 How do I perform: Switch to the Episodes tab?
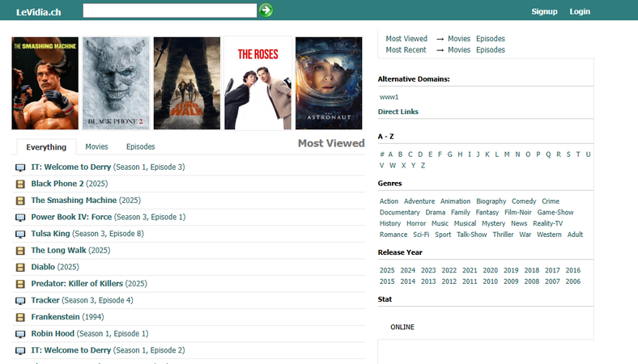pos(140,146)
